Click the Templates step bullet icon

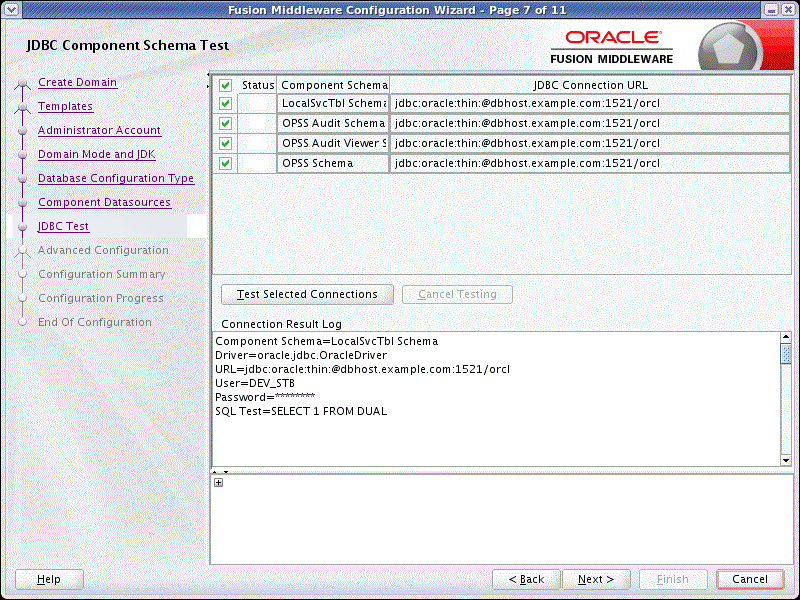(x=22, y=107)
